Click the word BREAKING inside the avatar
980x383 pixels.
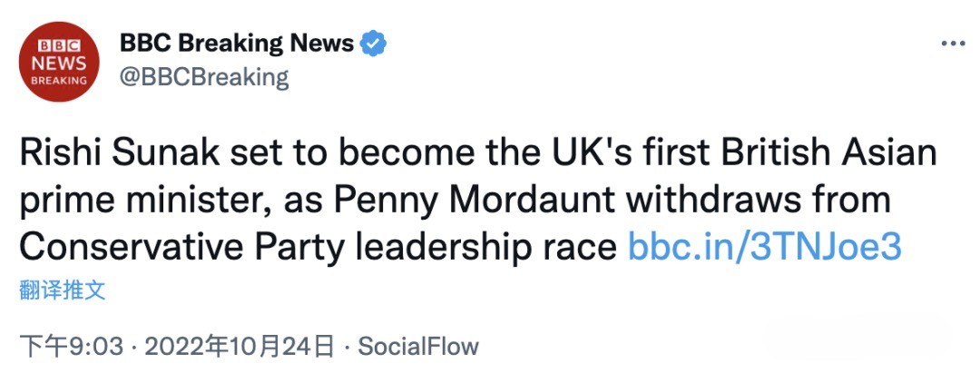click(x=59, y=80)
